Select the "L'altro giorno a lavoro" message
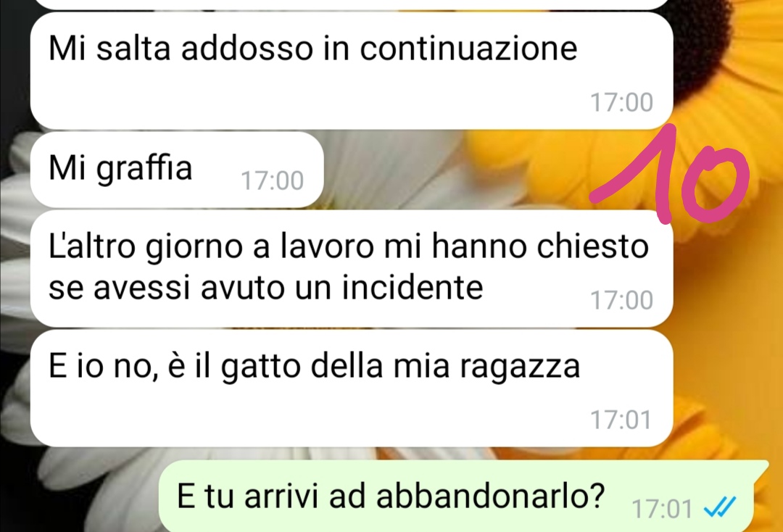Viewport: 783px width, 532px height. click(x=352, y=268)
